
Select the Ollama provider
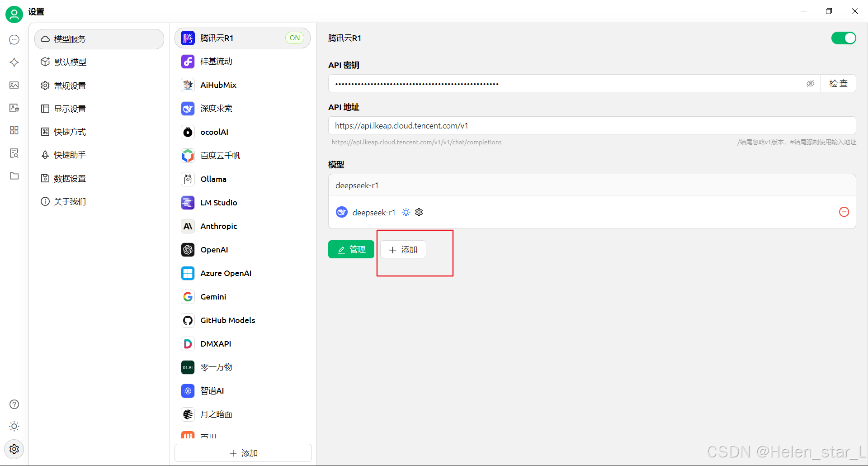243,179
